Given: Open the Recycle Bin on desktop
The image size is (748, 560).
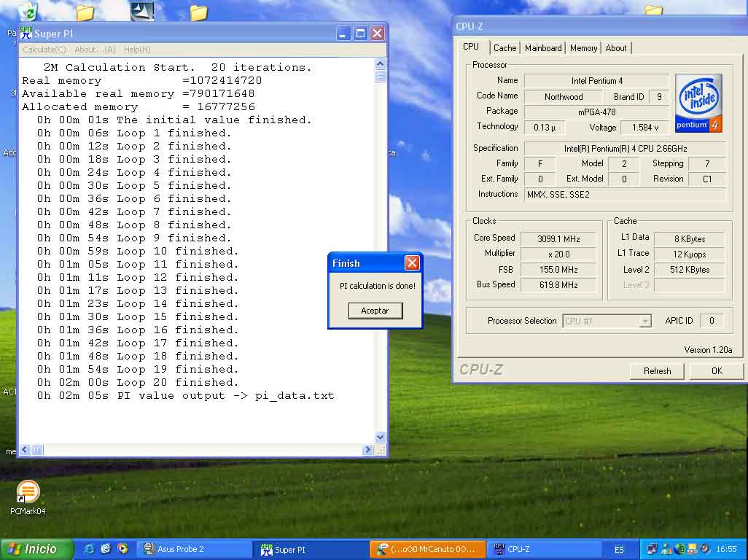Looking at the screenshot, I should 28,10.
